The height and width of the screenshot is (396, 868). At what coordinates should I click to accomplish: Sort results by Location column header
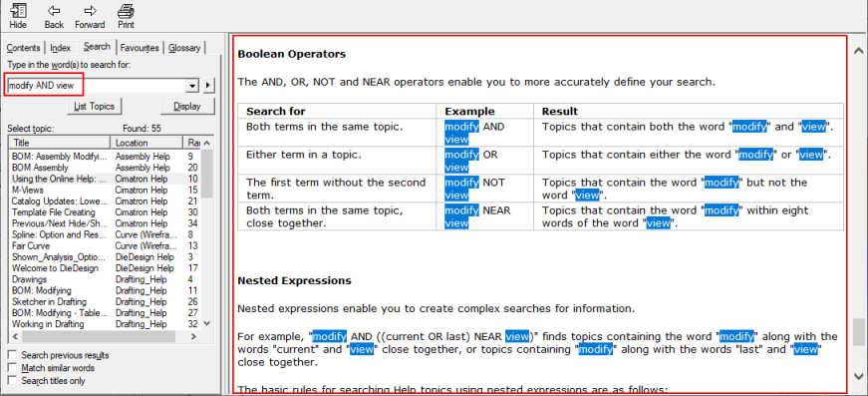[x=146, y=143]
